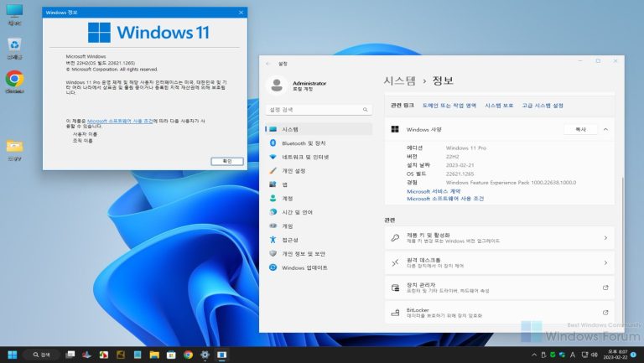
Task: Open Task View from the taskbar
Action: click(70, 355)
